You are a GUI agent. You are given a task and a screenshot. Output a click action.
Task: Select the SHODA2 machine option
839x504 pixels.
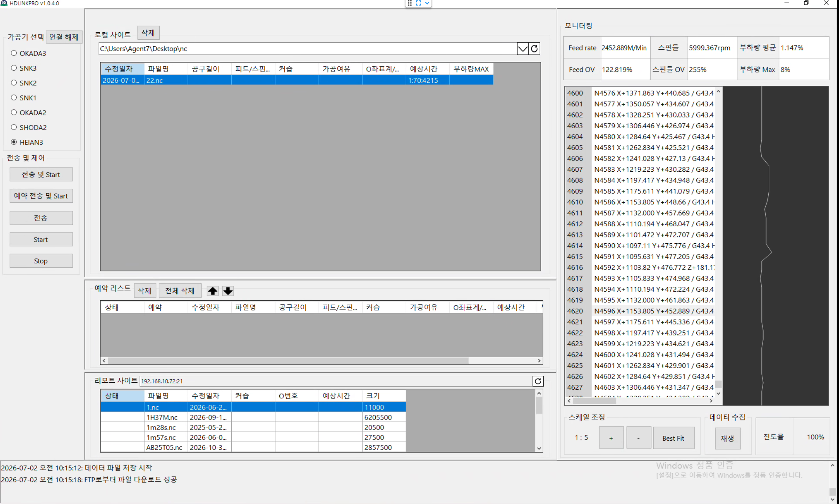click(x=14, y=127)
